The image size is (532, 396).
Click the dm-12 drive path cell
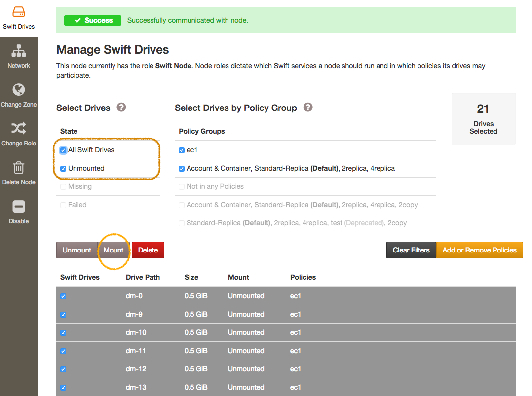coord(136,369)
